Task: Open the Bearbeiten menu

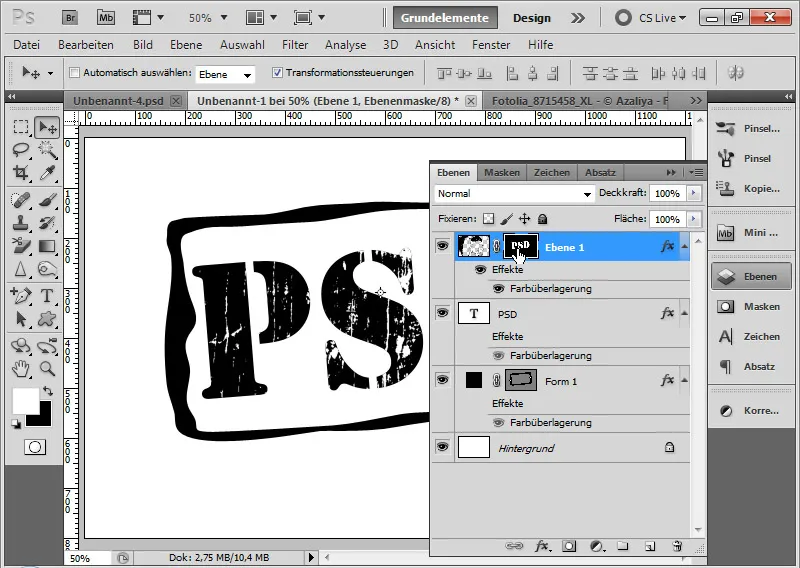Action: coord(86,45)
